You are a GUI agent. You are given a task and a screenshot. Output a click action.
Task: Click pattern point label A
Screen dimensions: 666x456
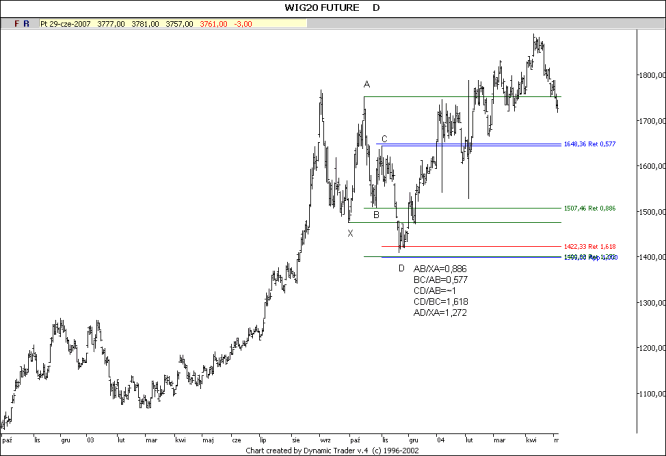pos(367,84)
